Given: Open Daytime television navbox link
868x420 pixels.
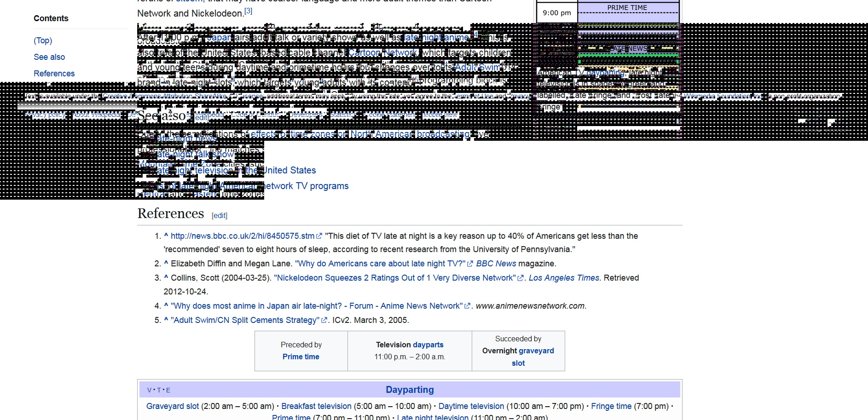Looking at the screenshot, I should (471, 406).
